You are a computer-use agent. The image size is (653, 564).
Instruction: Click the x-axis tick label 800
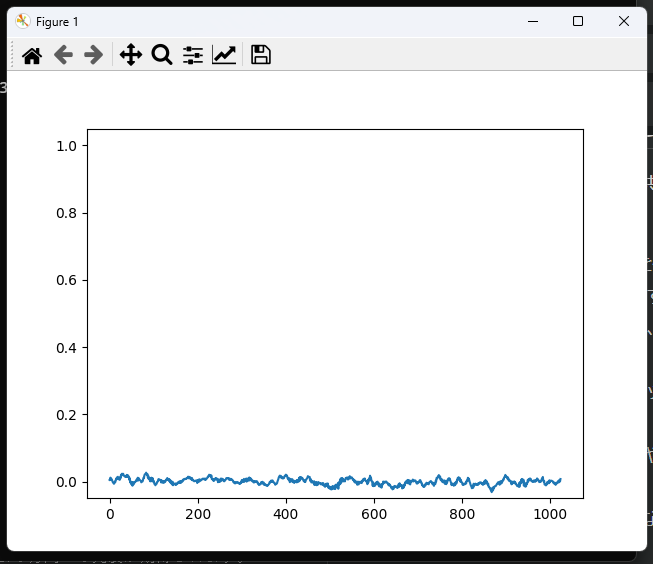tap(462, 514)
